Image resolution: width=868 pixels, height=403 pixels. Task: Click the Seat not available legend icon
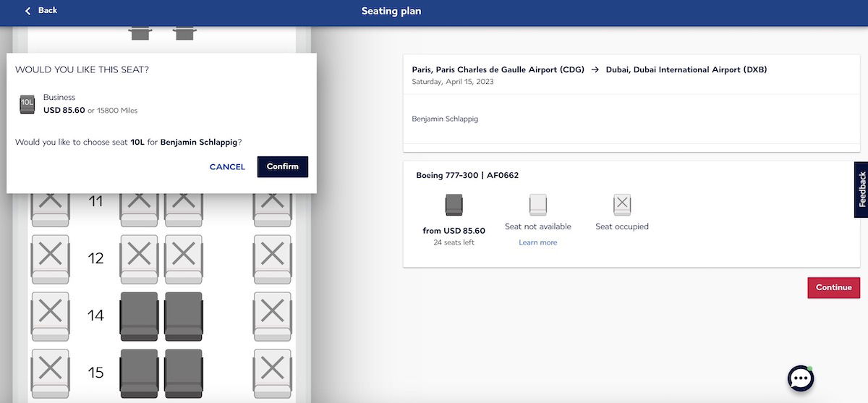click(538, 205)
